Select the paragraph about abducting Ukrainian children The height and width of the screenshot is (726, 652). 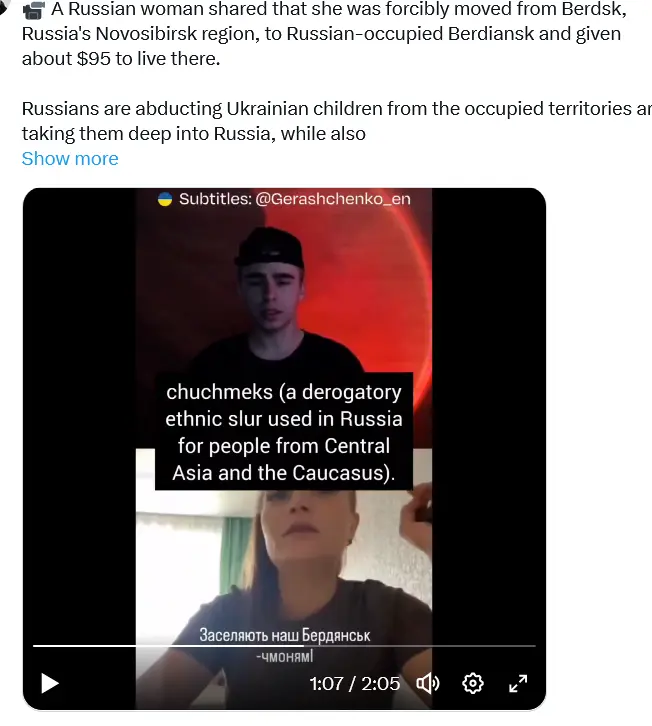click(337, 121)
